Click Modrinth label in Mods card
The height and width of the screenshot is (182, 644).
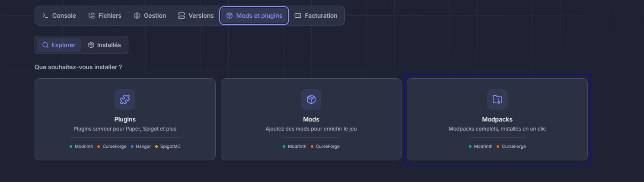(x=297, y=147)
